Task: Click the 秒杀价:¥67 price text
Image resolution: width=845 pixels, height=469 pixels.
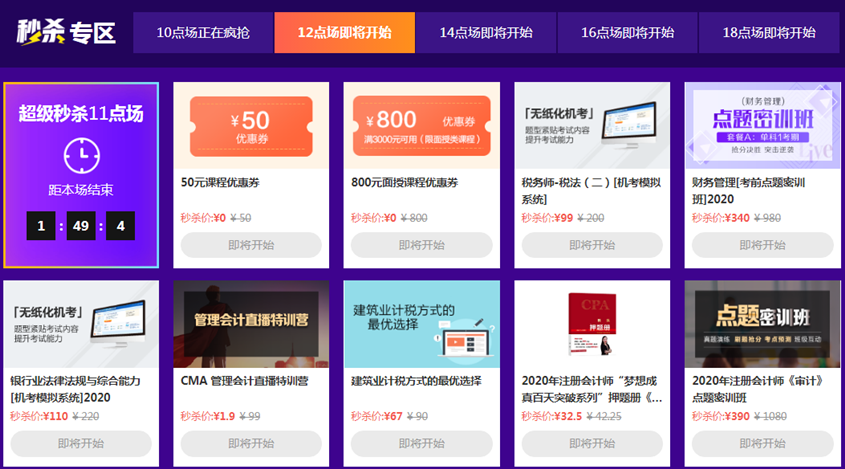Action: [377, 416]
